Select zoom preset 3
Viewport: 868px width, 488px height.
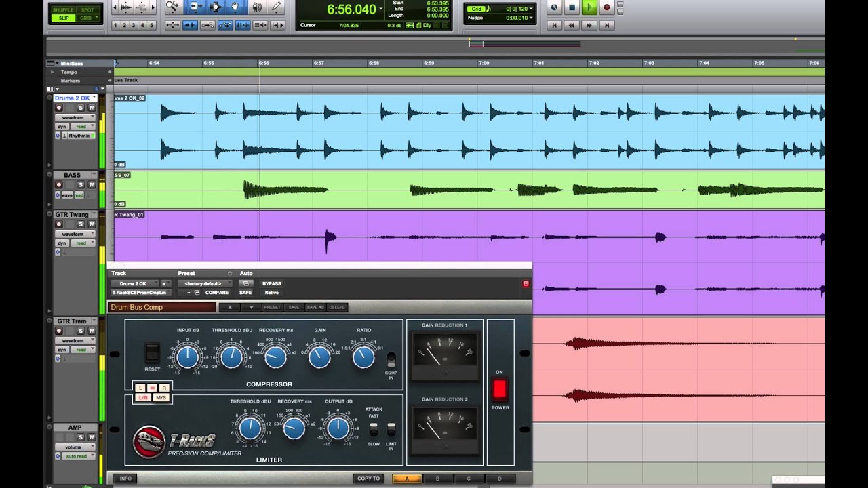point(134,25)
